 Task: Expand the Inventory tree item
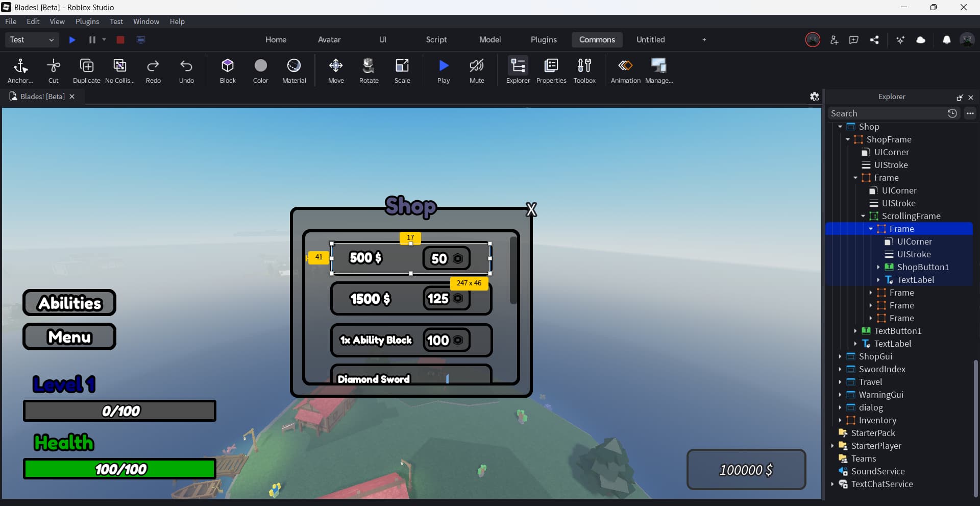click(x=840, y=420)
